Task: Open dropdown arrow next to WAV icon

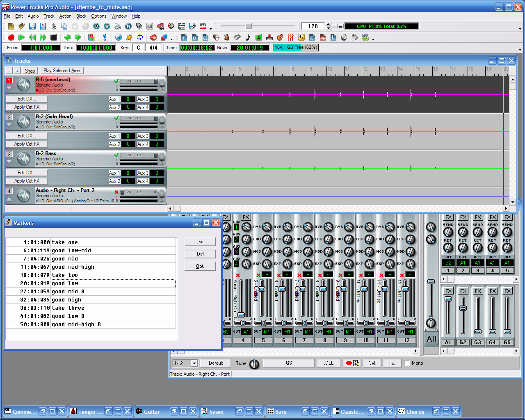Action: click(211, 29)
